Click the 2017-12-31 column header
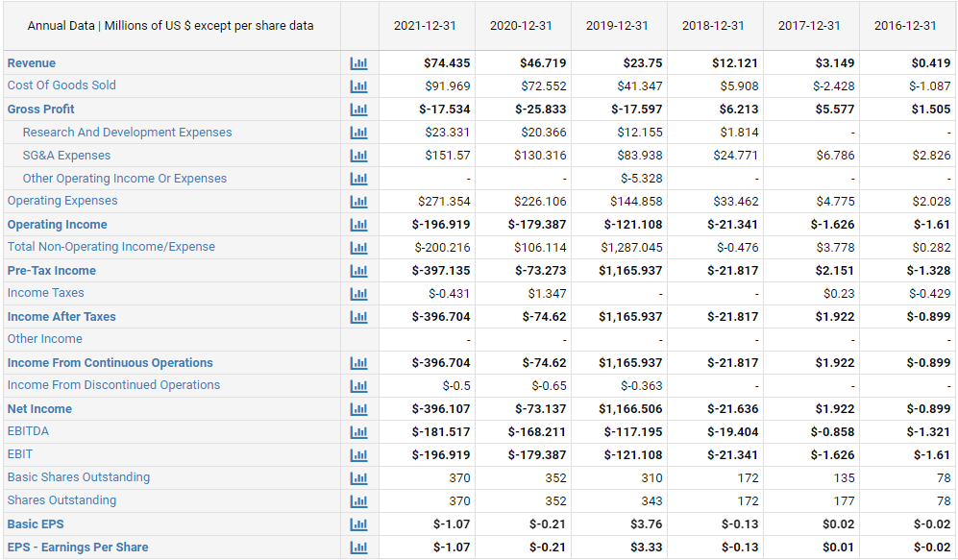The image size is (958, 560). point(809,26)
